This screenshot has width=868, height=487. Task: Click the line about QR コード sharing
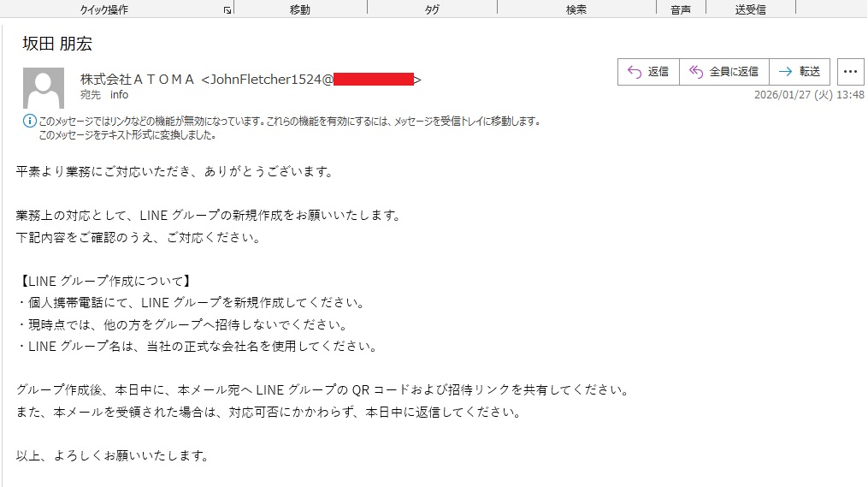[323, 390]
